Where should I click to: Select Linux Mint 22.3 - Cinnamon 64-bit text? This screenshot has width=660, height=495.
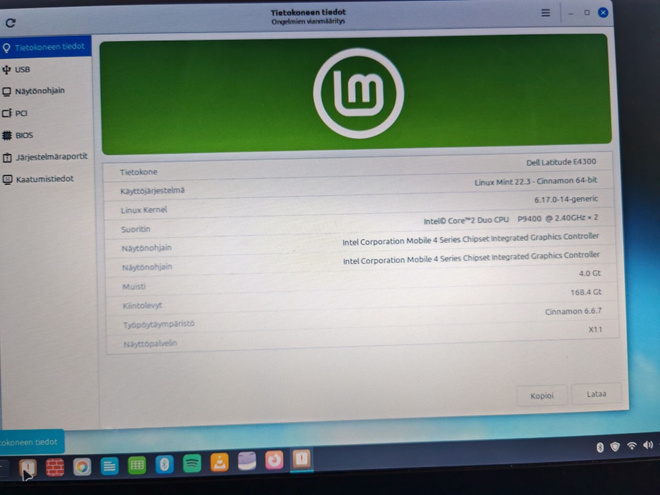click(x=535, y=181)
